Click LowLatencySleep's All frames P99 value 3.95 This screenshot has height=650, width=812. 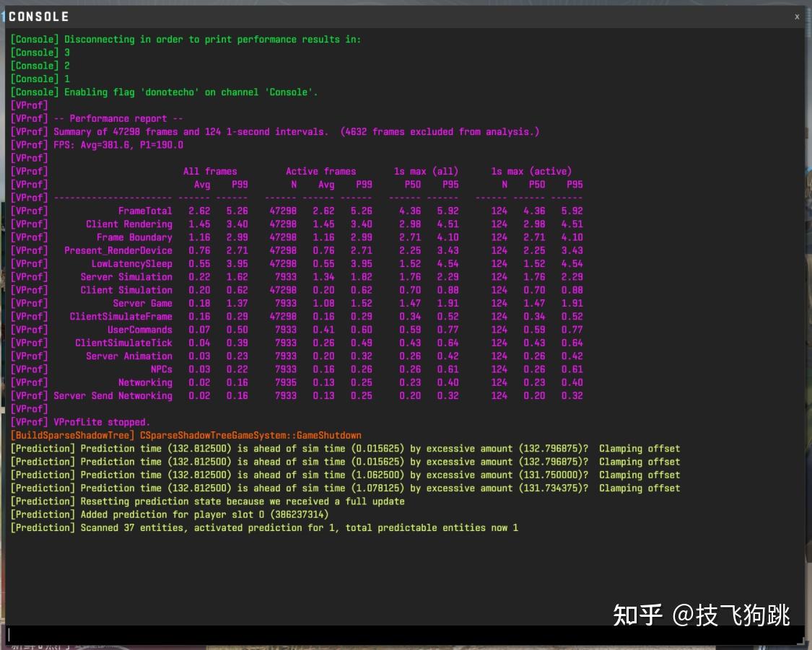[x=237, y=263]
